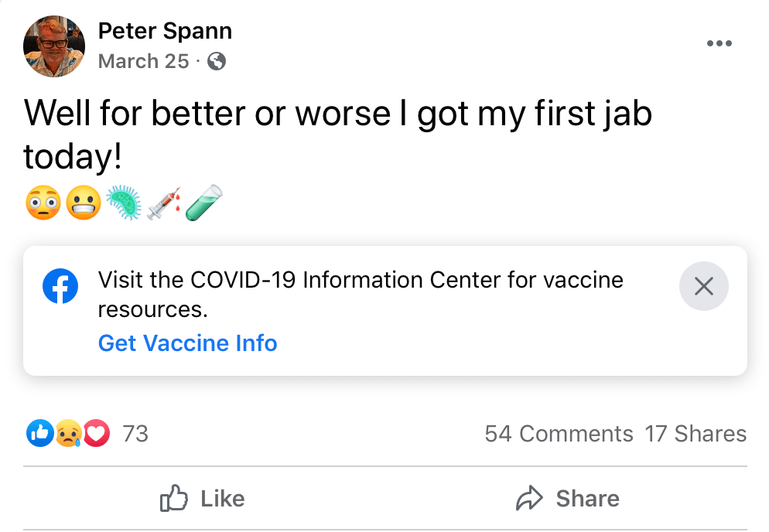The width and height of the screenshot is (769, 532).
Task: Click the test tube emoji in the post
Action: pos(203,203)
